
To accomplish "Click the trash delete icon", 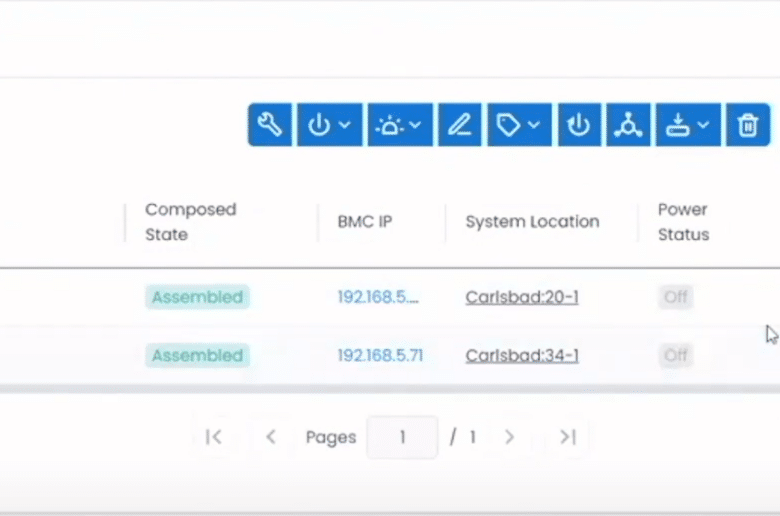I will point(748,124).
